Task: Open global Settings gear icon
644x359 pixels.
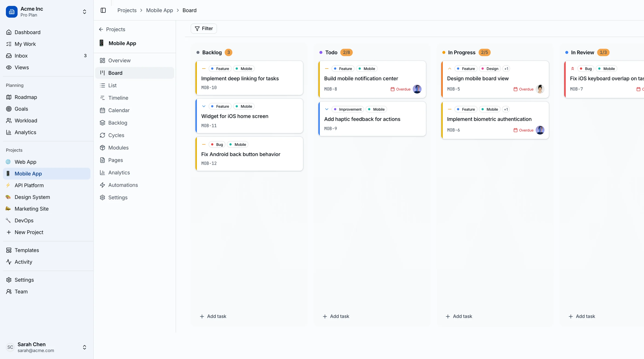Action: pyautogui.click(x=9, y=280)
